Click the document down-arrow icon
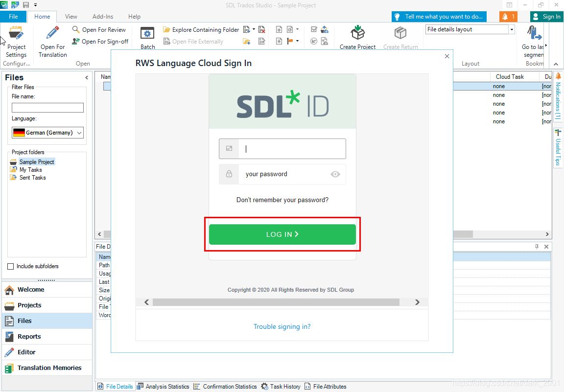 click(279, 42)
